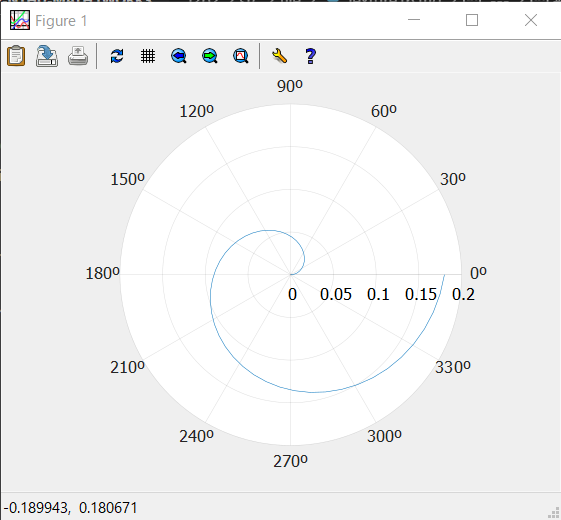The height and width of the screenshot is (520, 561).
Task: Toggle the grid display
Action: (x=148, y=56)
